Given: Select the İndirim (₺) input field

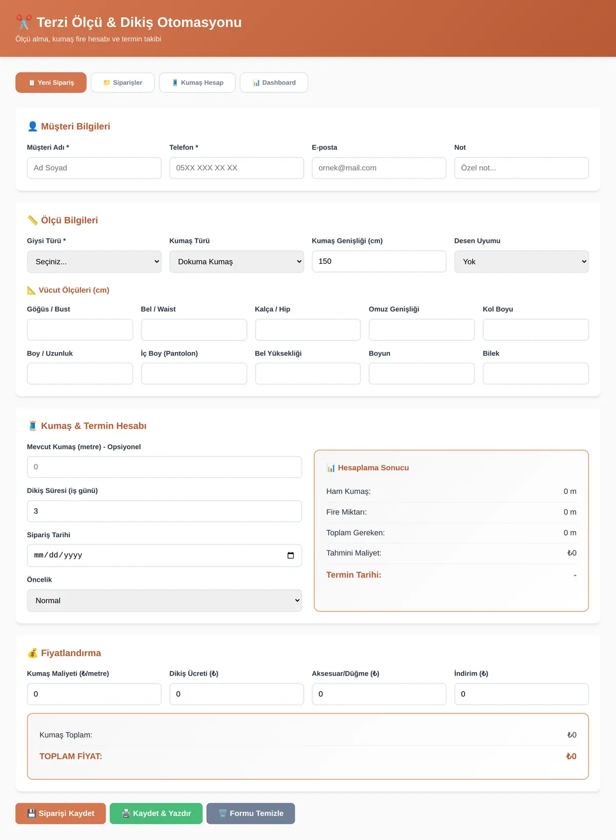Looking at the screenshot, I should 522,694.
